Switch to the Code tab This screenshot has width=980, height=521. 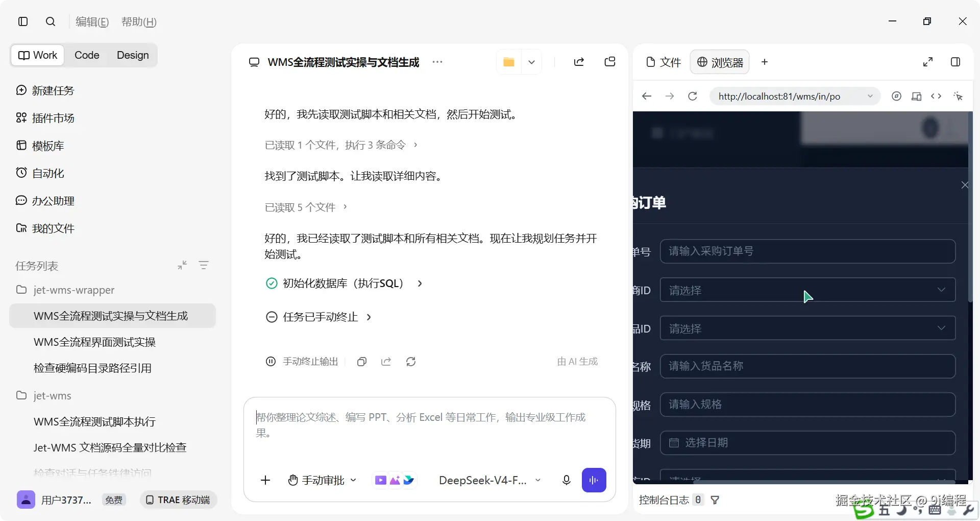click(x=87, y=55)
